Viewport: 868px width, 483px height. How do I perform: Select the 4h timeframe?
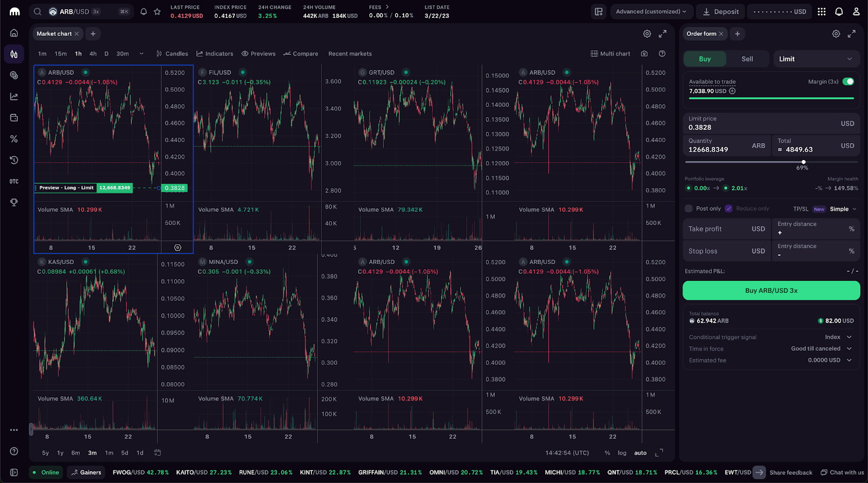click(x=93, y=54)
